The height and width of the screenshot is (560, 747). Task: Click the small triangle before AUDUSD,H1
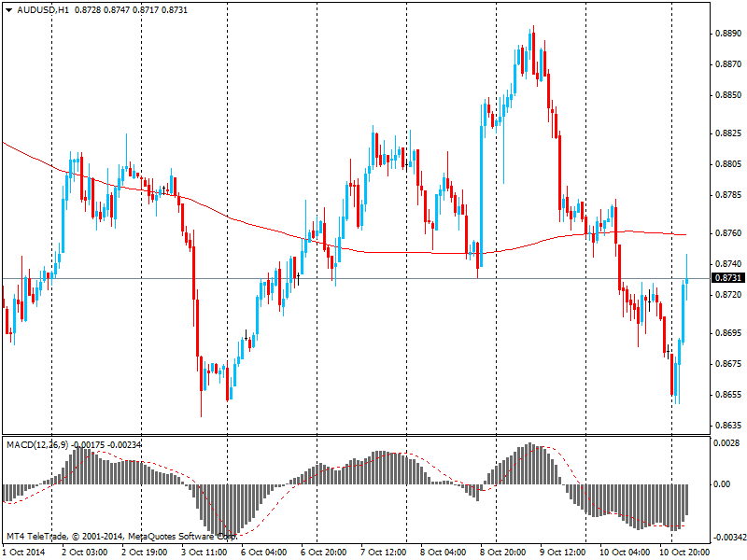[x=8, y=9]
